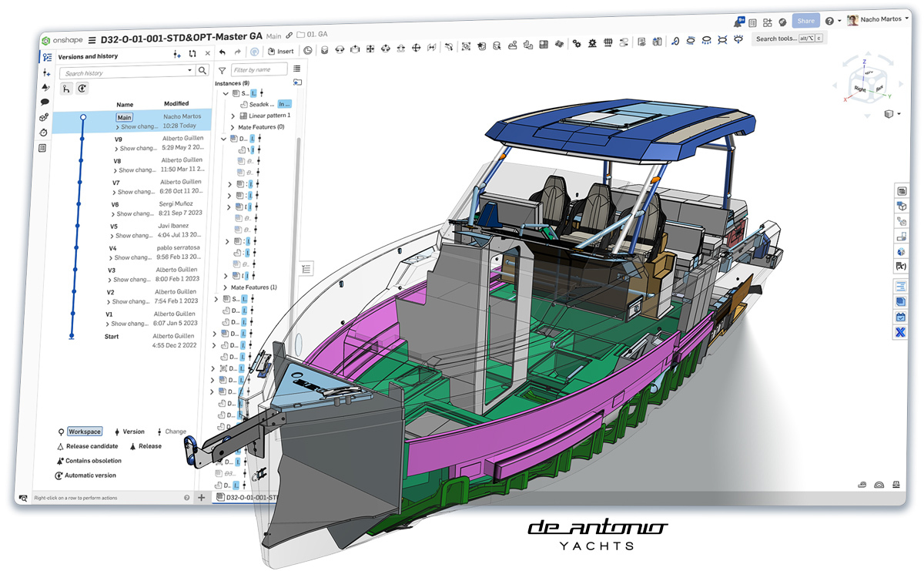Click the Main workspace node on graph

(83, 117)
